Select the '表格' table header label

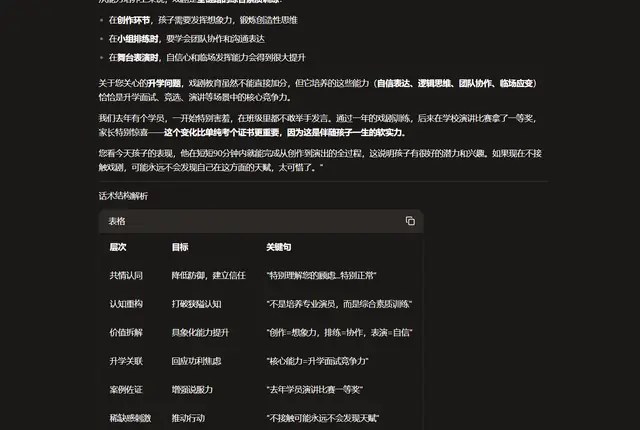(117, 221)
